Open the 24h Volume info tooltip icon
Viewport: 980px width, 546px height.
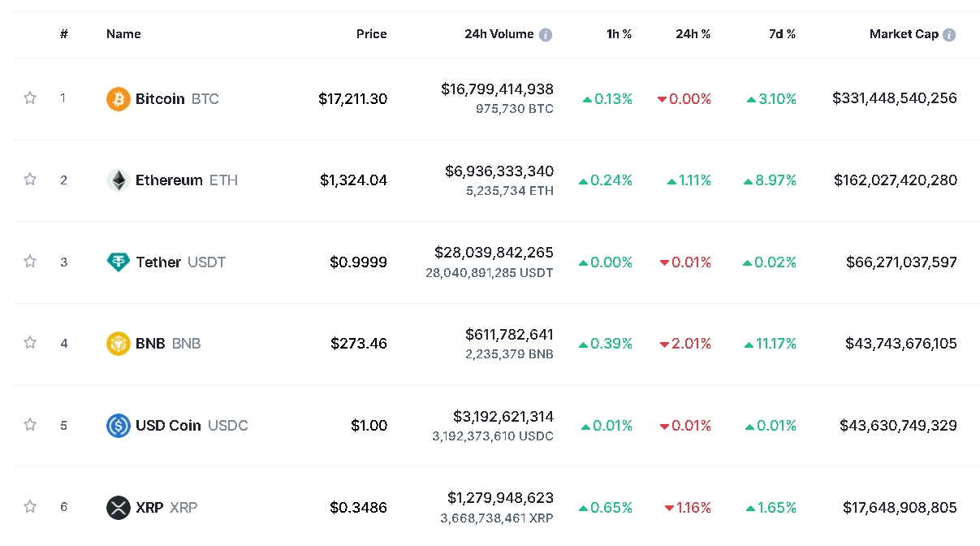[x=546, y=35]
